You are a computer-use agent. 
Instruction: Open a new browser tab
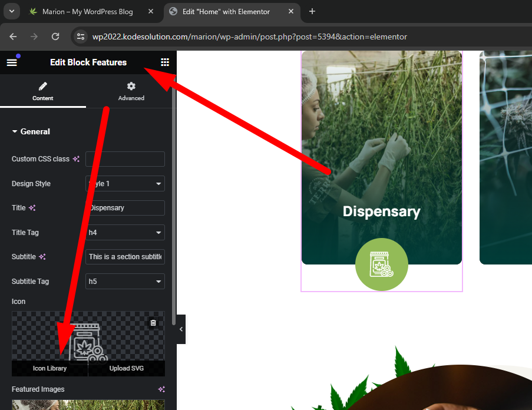coord(312,12)
